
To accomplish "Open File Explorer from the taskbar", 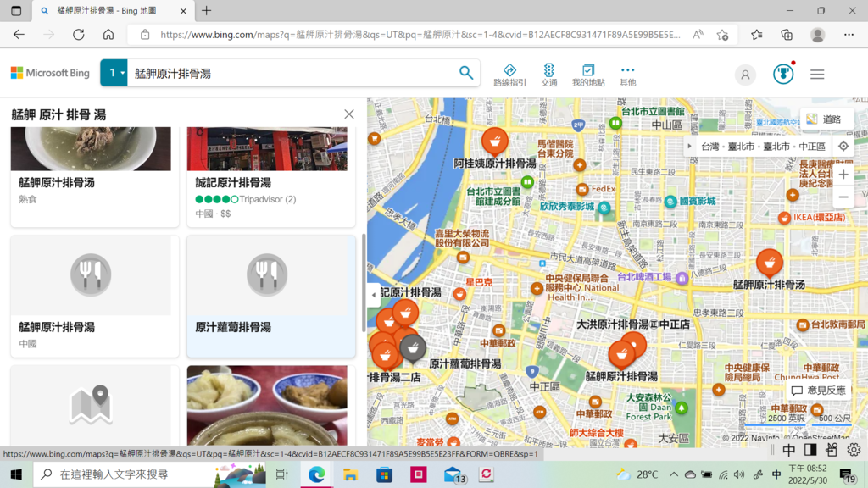I will point(350,474).
